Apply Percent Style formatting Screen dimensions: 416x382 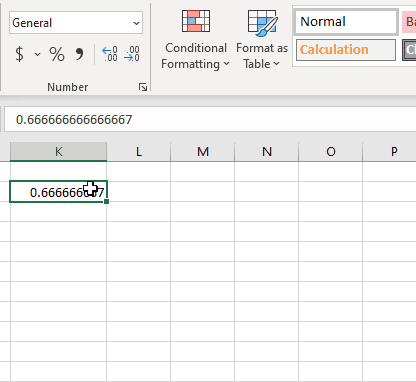(x=57, y=54)
